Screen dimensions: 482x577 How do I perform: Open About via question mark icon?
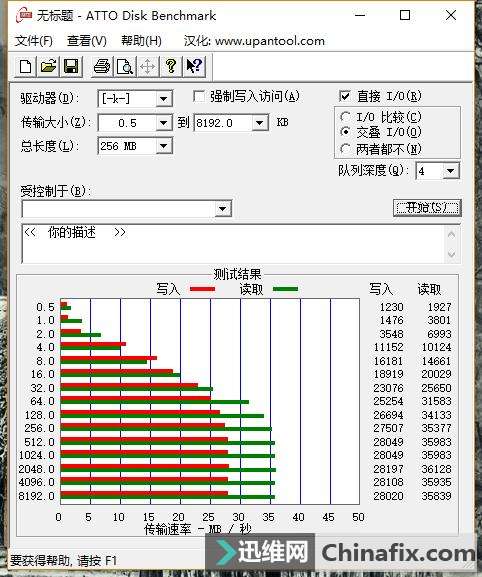click(171, 67)
